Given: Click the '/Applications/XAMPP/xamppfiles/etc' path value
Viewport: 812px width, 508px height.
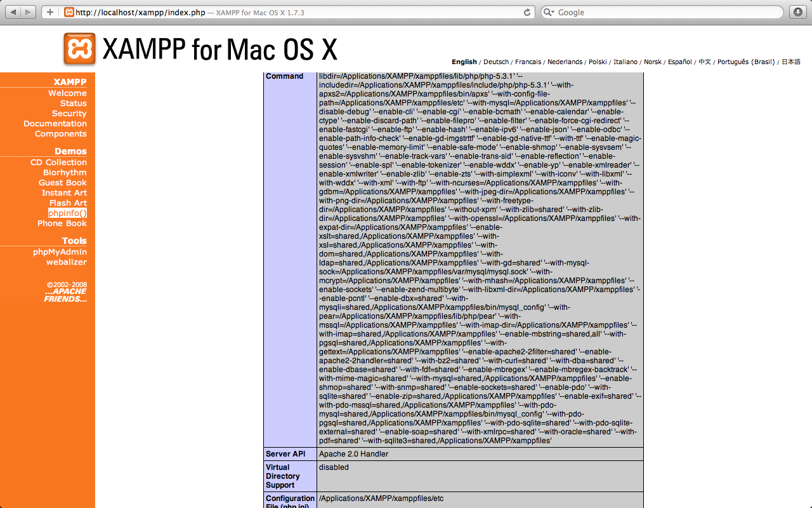Looking at the screenshot, I should [381, 498].
